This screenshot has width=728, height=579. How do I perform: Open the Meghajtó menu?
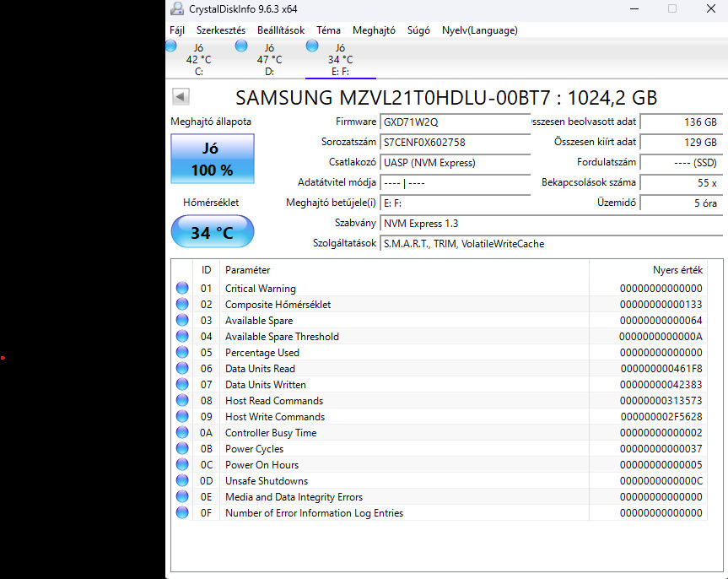374,30
